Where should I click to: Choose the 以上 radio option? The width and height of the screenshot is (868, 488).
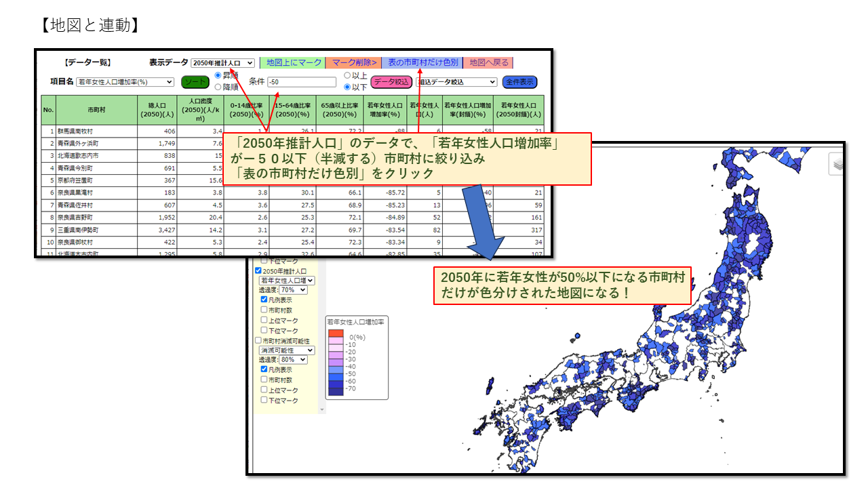(348, 76)
